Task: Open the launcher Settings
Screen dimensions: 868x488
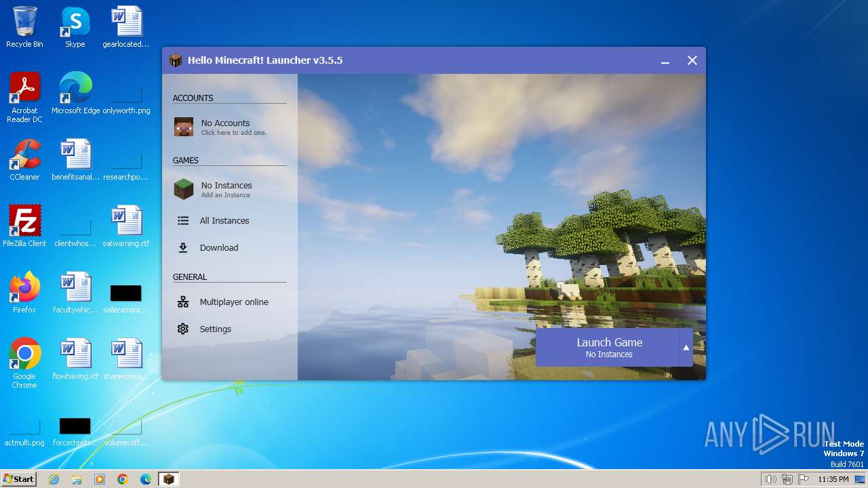Action: tap(229, 329)
